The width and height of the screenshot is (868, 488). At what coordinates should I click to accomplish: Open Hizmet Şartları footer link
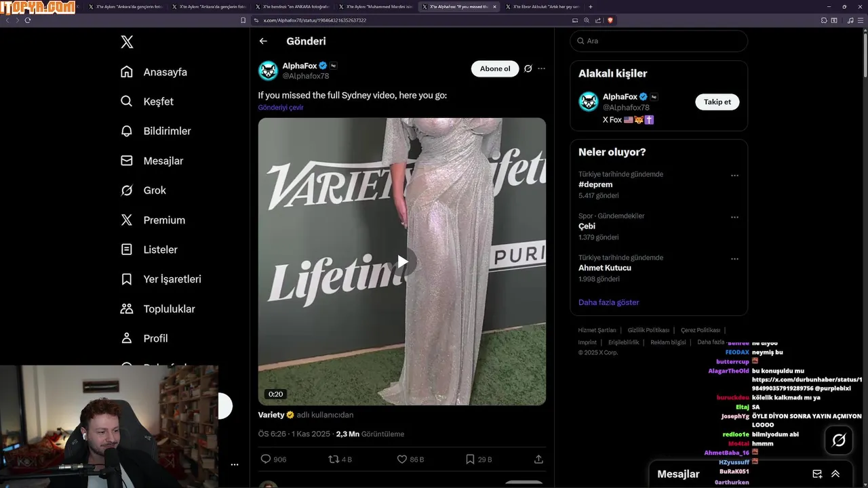(x=597, y=330)
